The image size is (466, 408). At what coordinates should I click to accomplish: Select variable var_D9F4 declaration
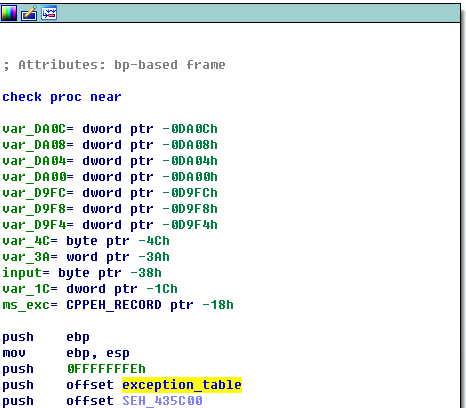pyautogui.click(x=110, y=225)
